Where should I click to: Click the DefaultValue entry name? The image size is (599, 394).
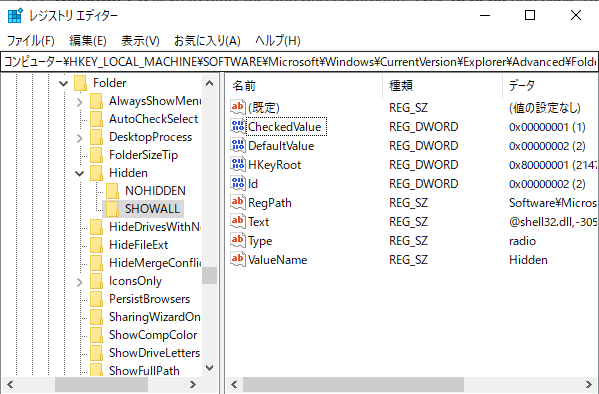coord(281,146)
